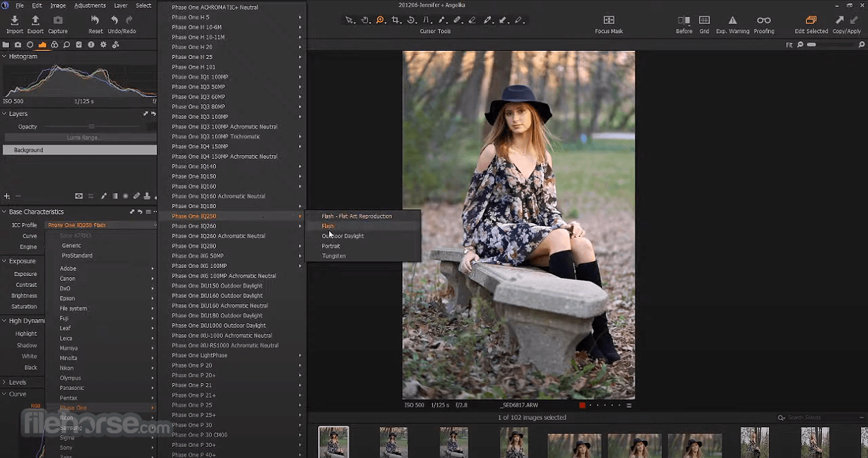
Task: Collapse the Histogram panel
Action: click(4, 56)
